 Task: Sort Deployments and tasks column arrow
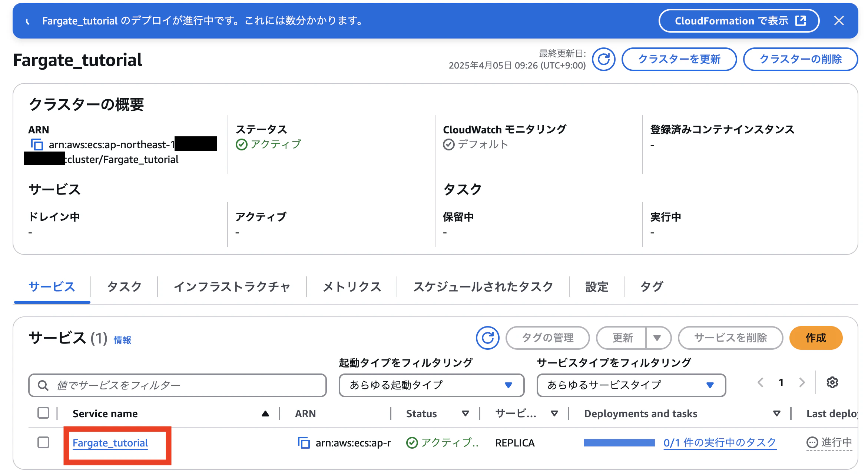(x=777, y=413)
